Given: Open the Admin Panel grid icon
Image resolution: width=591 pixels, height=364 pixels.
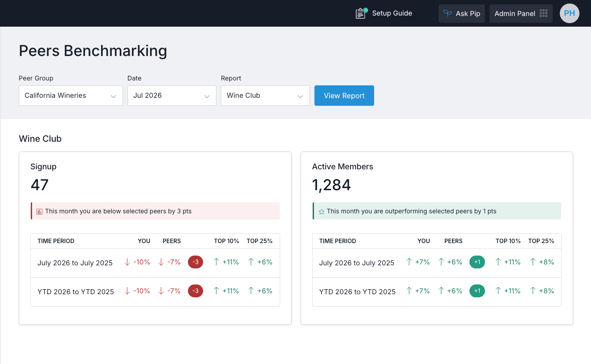Looking at the screenshot, I should [544, 13].
